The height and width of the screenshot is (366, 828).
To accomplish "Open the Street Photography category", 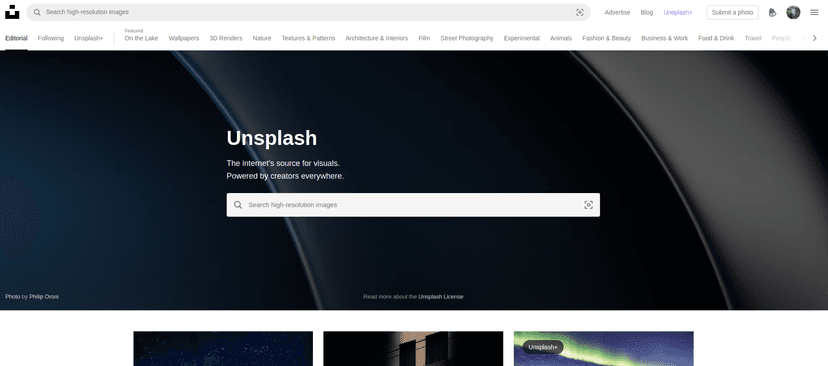I will tap(467, 38).
